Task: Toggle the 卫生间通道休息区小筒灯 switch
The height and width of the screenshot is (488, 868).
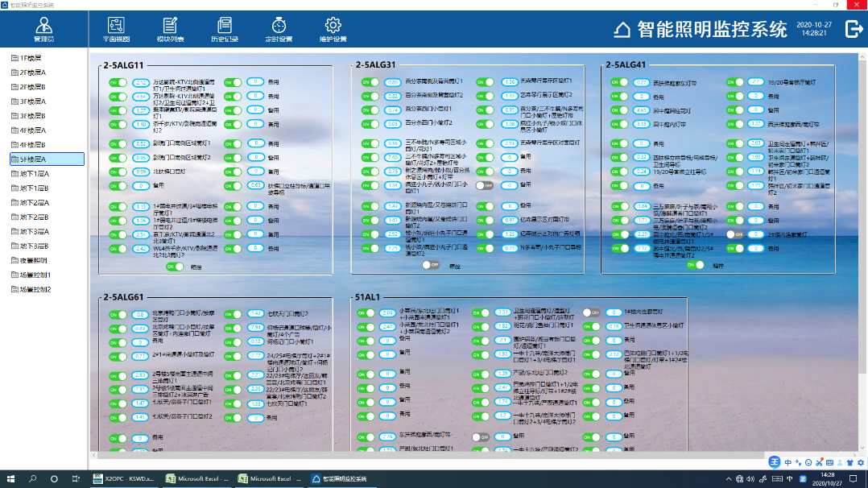Action: point(591,326)
